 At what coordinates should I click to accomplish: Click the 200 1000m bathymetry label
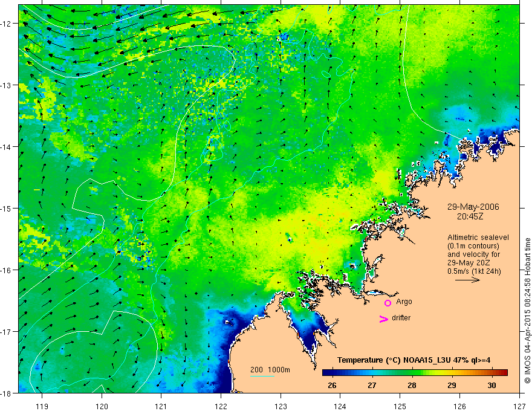tap(270, 370)
